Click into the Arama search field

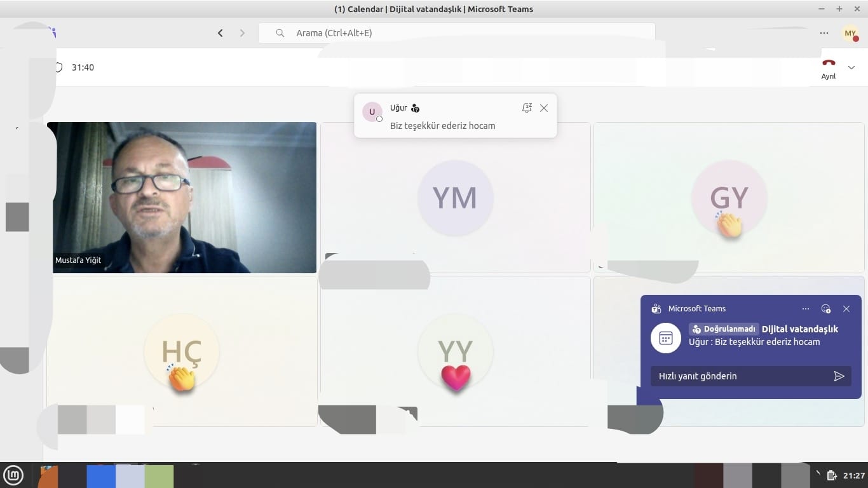pos(456,33)
